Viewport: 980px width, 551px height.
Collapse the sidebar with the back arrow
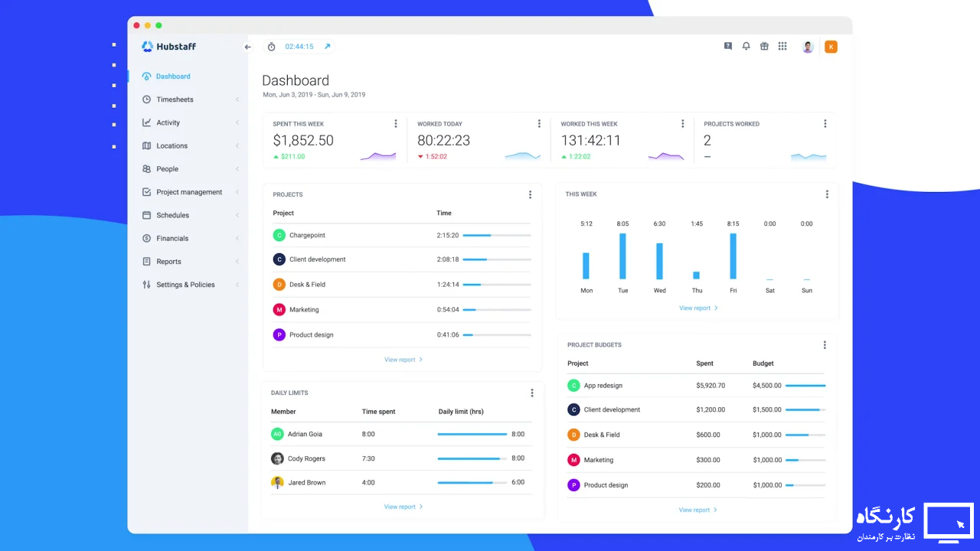[247, 47]
